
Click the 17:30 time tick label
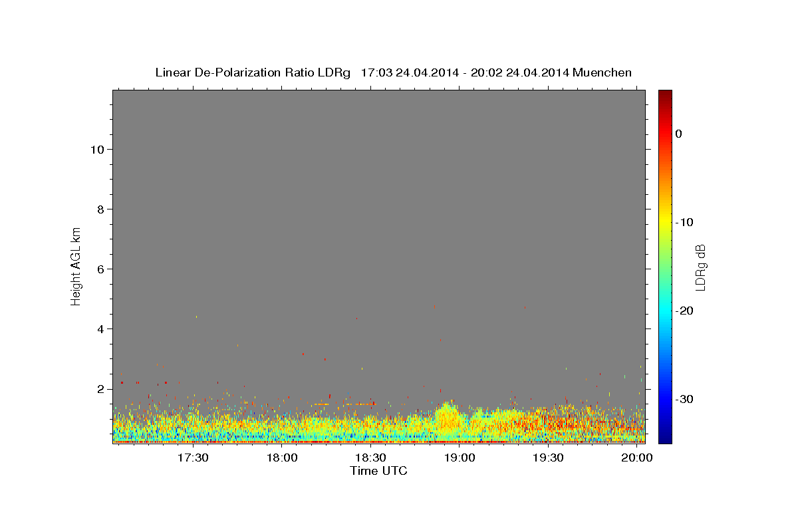tap(194, 458)
